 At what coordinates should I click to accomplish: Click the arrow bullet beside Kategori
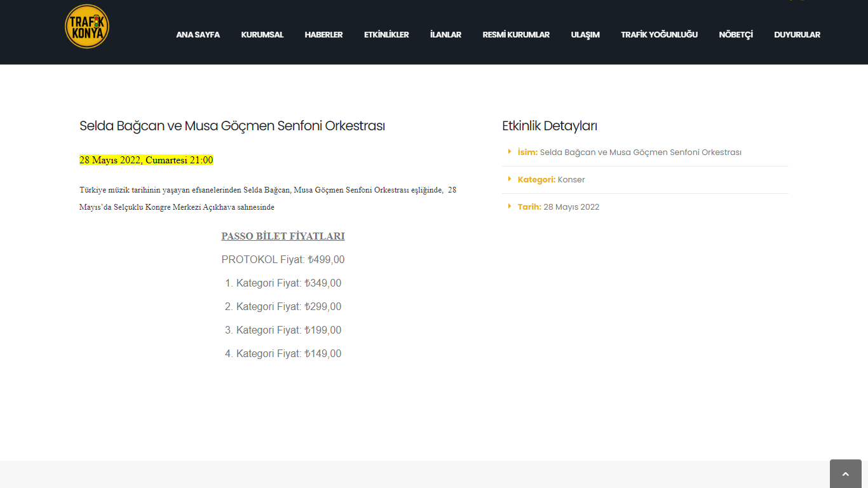click(x=510, y=179)
